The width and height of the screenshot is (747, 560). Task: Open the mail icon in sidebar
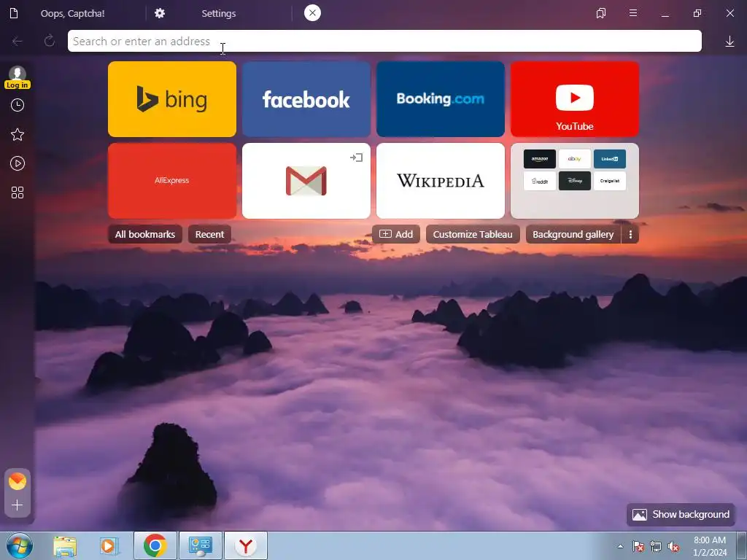click(18, 481)
